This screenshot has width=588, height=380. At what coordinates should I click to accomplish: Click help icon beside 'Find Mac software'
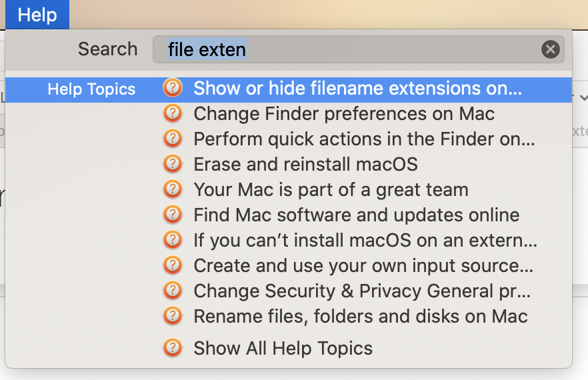click(173, 215)
